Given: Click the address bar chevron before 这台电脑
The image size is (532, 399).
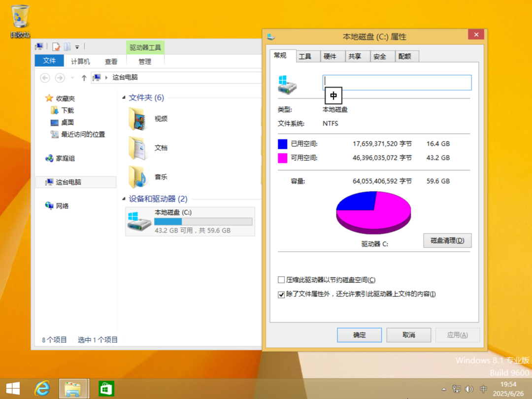Looking at the screenshot, I should pos(106,78).
